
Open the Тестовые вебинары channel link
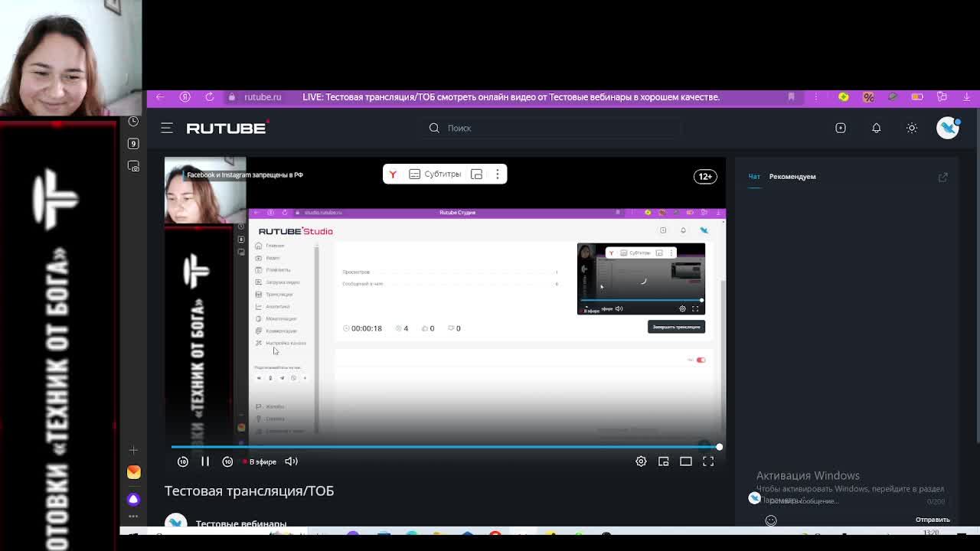241,523
